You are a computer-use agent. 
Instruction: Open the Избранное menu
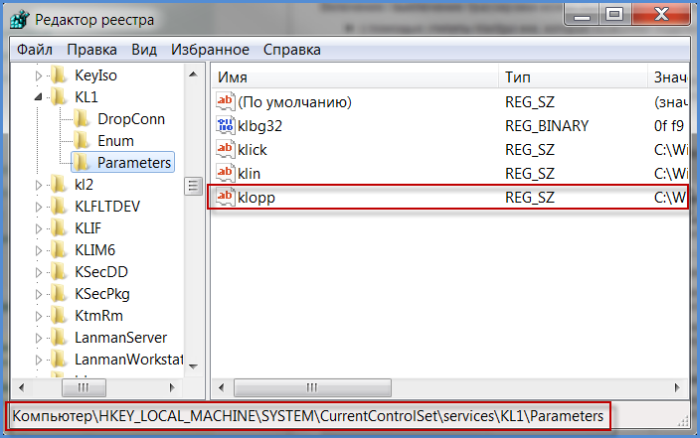click(x=210, y=49)
